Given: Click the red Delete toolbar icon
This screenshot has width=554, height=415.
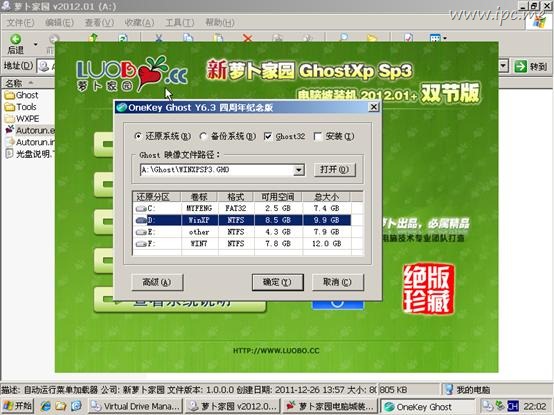Looking at the screenshot, I should 248,38.
